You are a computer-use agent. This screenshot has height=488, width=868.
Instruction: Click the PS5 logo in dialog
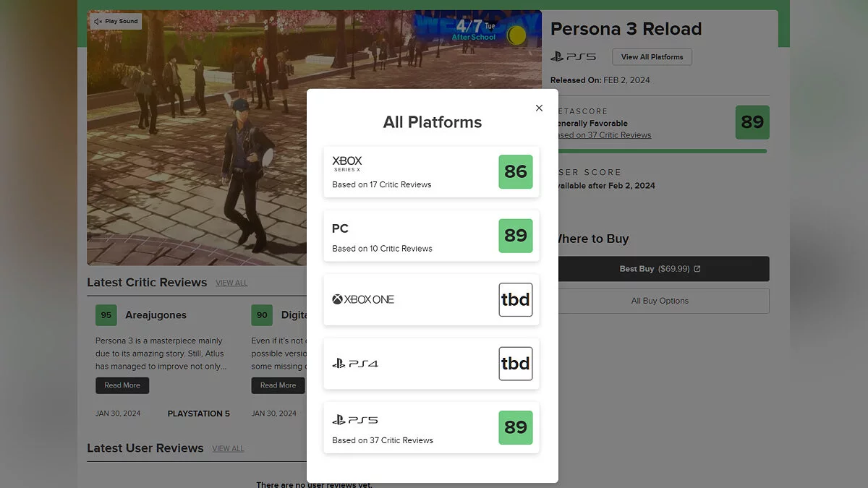click(x=355, y=420)
